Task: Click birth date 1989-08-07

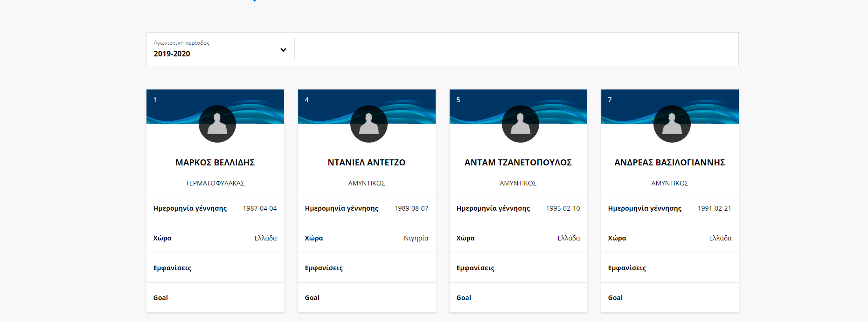Action: [411, 208]
